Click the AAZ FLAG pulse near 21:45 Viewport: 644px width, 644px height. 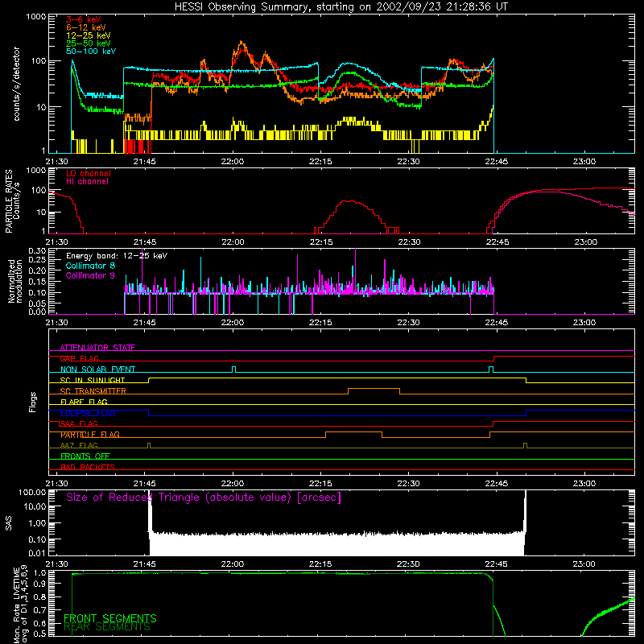click(x=149, y=445)
